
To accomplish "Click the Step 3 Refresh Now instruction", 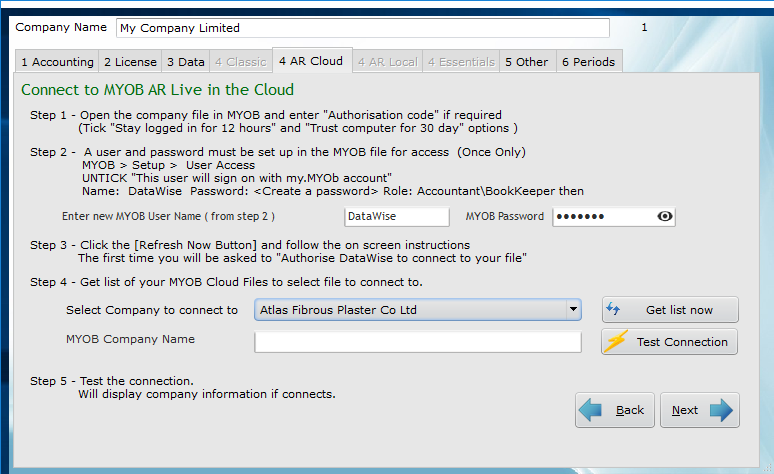I will (278, 251).
